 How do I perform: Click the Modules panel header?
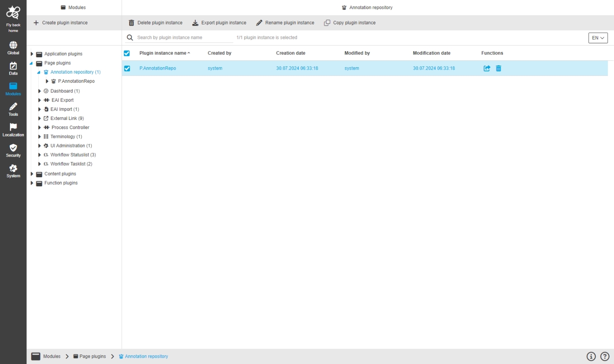(73, 7)
